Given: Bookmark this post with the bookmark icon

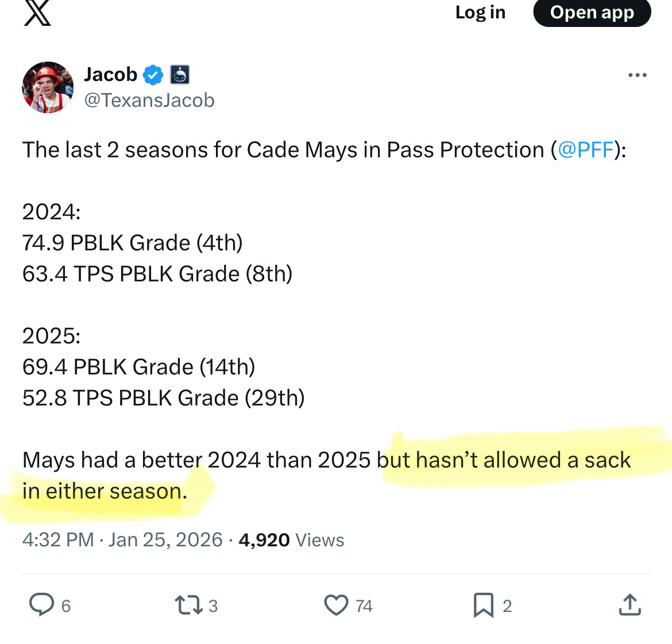Looking at the screenshot, I should pos(483,605).
